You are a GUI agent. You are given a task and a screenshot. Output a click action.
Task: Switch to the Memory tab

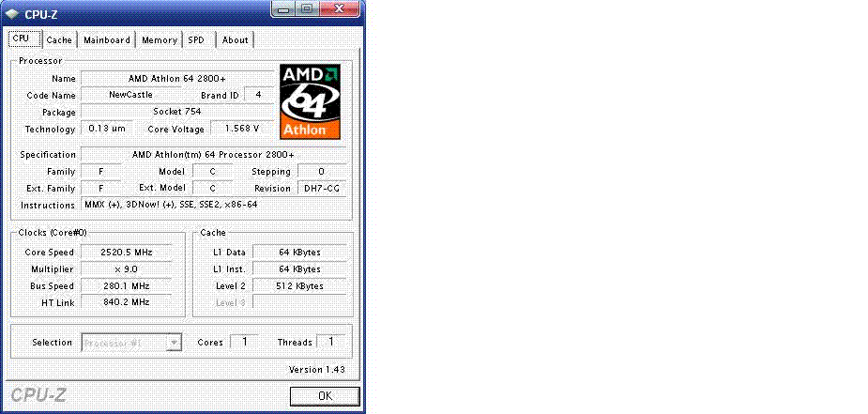(159, 39)
